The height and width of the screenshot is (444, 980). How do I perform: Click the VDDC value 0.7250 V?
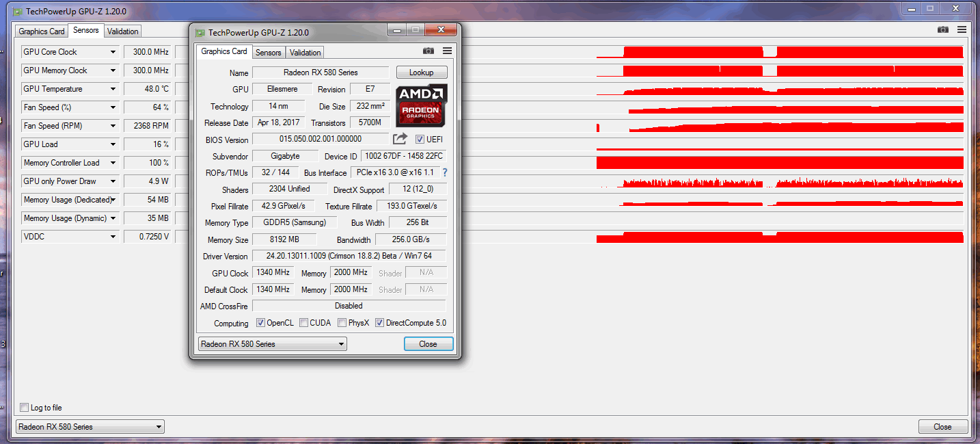click(147, 237)
